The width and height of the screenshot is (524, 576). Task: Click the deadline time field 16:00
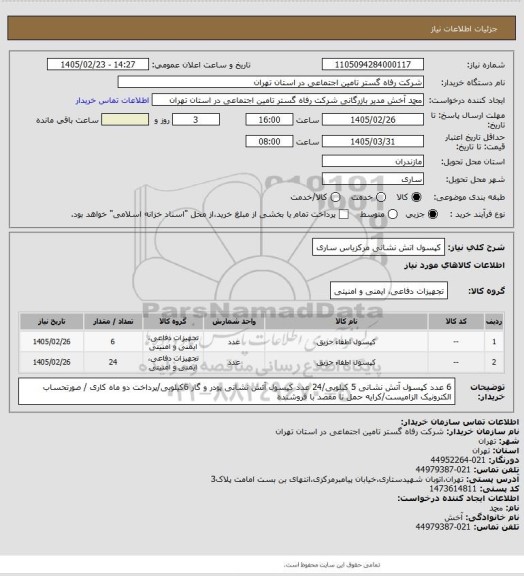[269, 120]
